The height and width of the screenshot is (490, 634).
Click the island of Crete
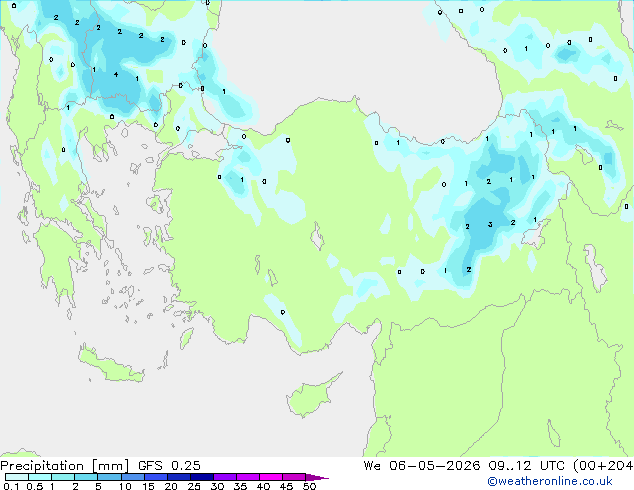pos(111,365)
